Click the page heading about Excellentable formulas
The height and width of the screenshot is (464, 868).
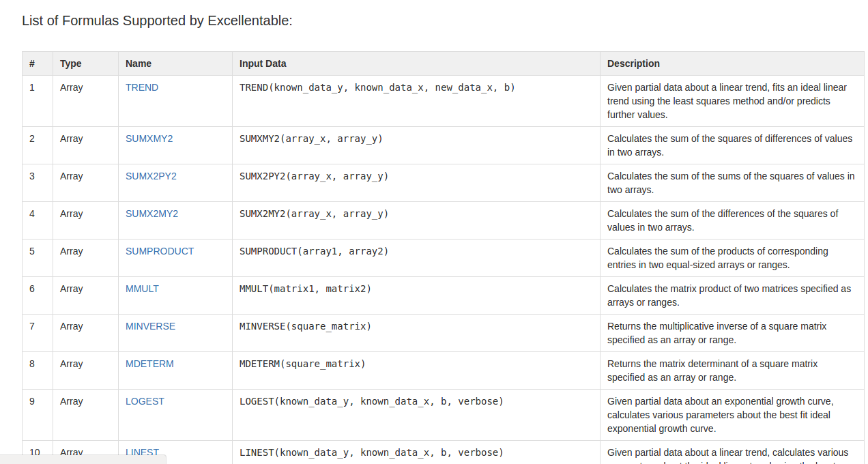[157, 20]
